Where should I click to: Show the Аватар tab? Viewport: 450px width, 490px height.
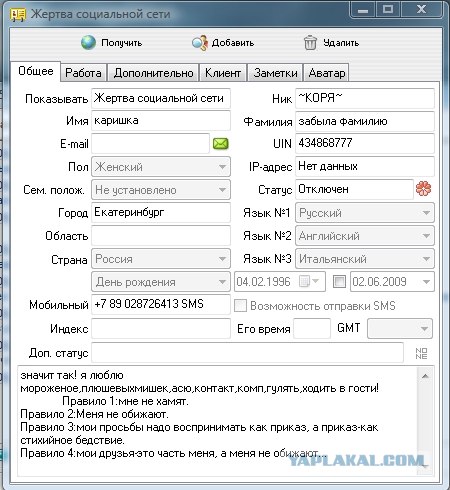click(x=327, y=73)
